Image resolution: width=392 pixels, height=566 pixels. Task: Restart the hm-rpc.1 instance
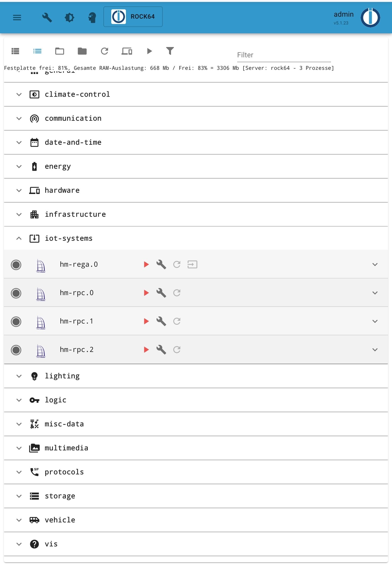click(x=177, y=321)
